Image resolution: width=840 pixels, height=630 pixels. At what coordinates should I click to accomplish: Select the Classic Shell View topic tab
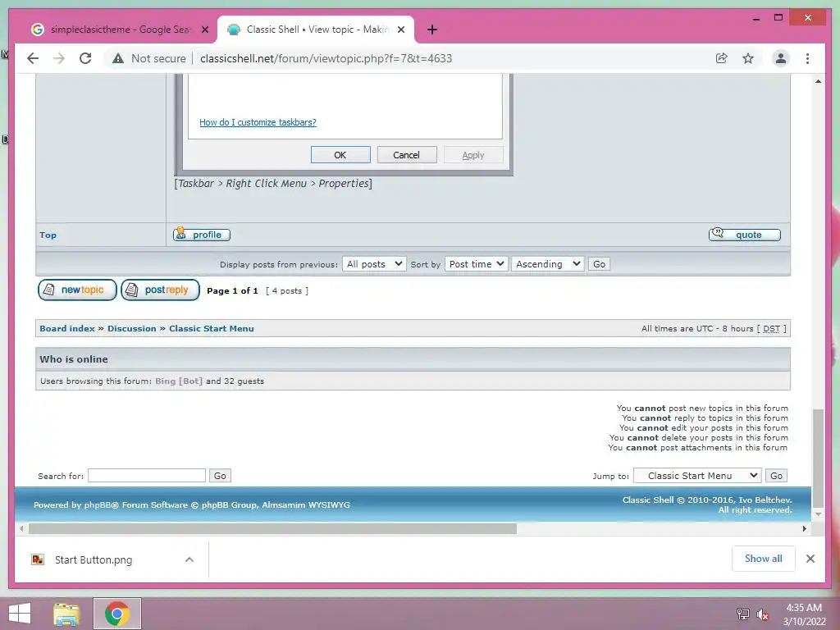[x=316, y=30]
